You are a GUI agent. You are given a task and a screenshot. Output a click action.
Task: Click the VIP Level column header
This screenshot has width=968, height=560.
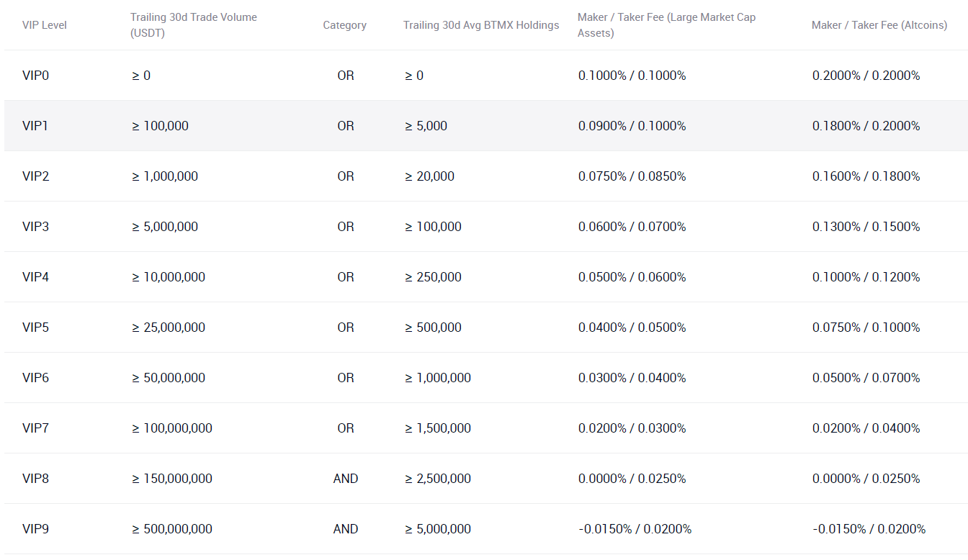(45, 25)
